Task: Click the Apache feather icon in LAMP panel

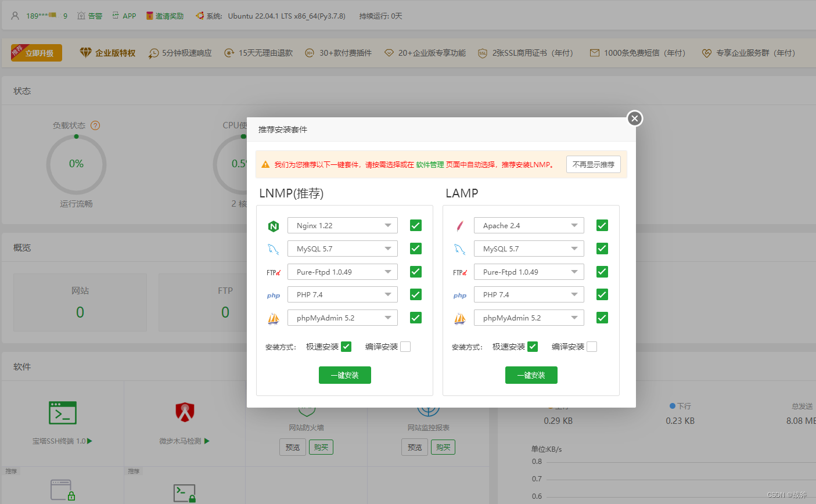Action: 460,226
